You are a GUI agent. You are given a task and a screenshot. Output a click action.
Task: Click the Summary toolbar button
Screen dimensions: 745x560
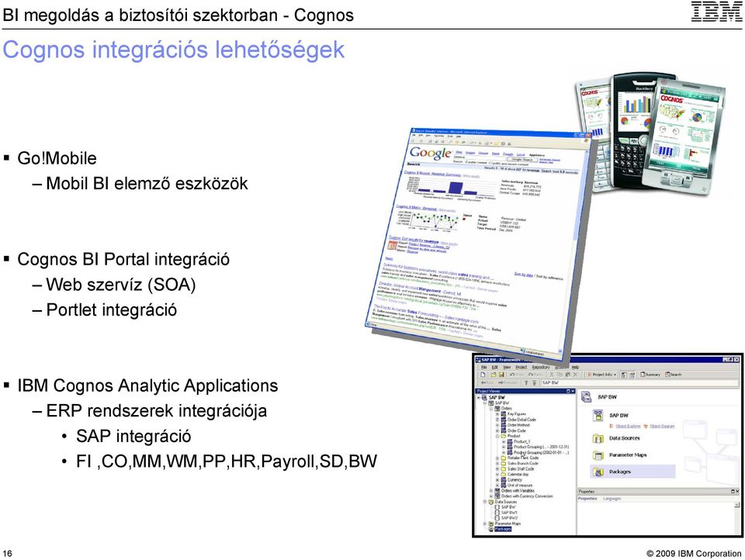pos(650,375)
